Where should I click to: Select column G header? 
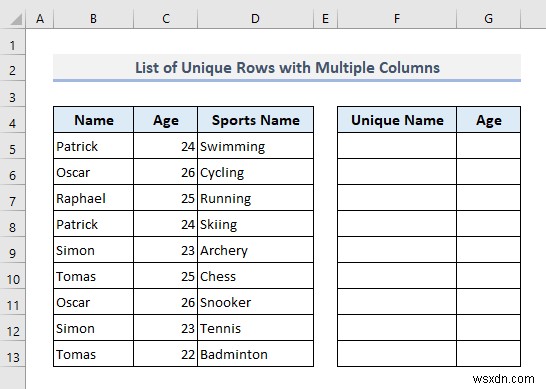pos(489,18)
